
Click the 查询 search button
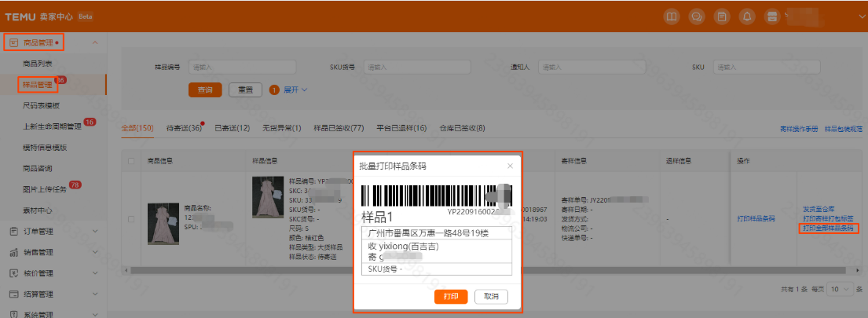coord(205,90)
